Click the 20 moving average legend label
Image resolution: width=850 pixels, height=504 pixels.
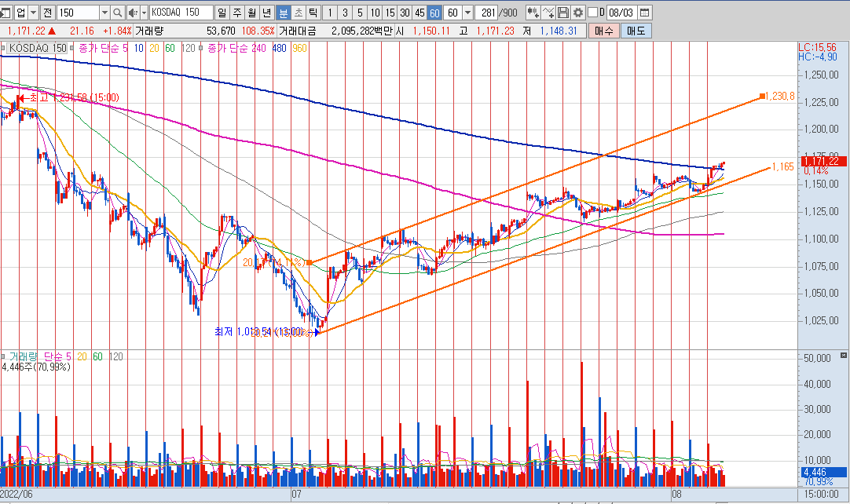point(155,48)
